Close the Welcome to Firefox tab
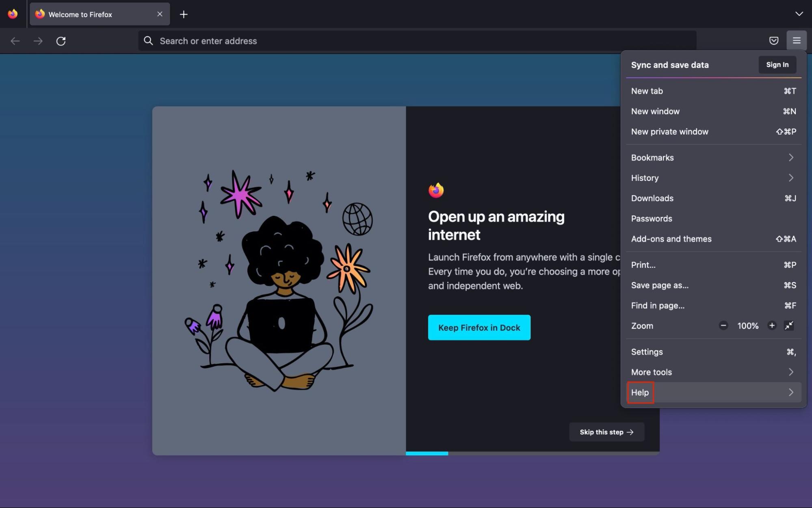 (x=160, y=14)
